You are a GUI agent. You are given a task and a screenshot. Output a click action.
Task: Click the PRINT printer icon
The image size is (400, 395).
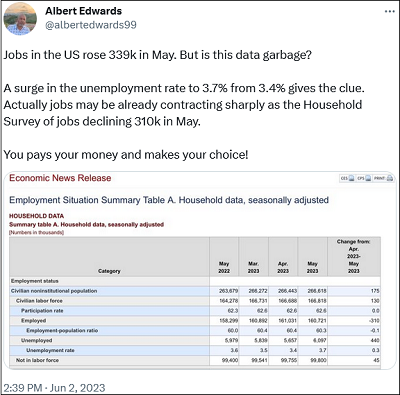tap(390, 178)
